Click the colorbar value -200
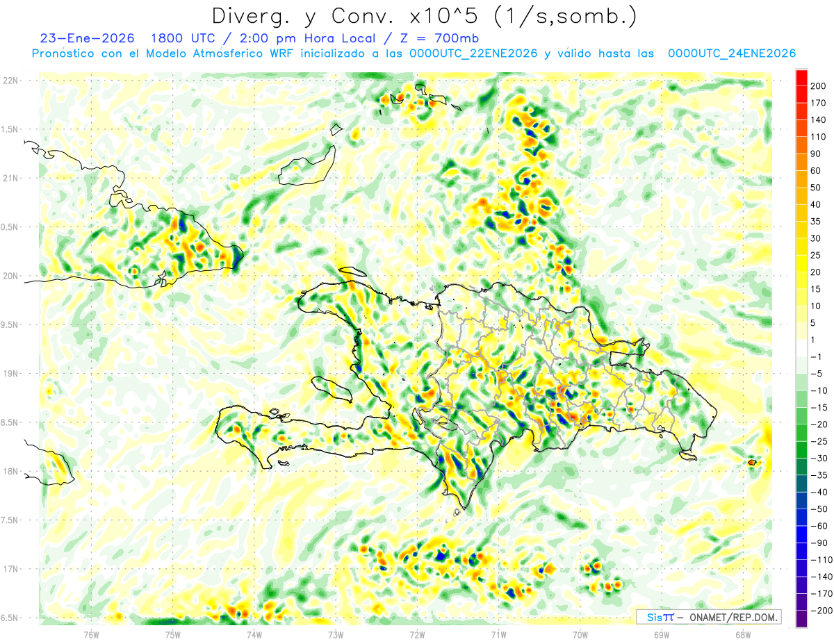Screen dimensions: 834x644 [821, 611]
